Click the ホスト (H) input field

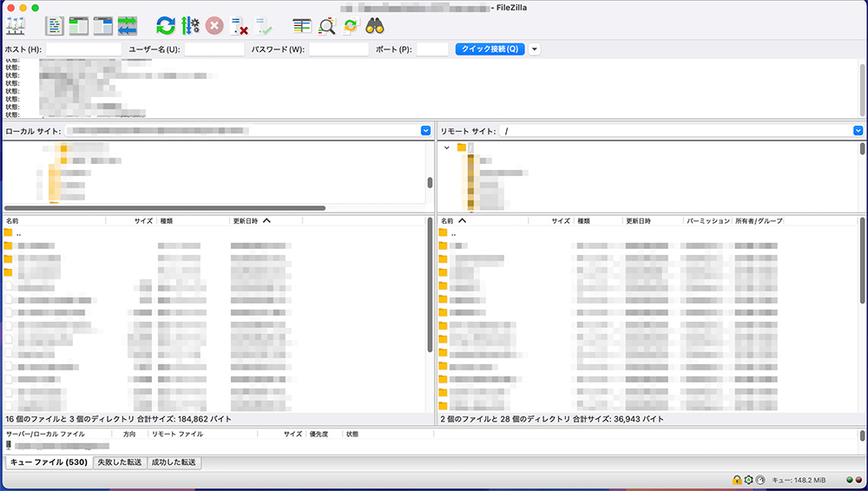point(82,49)
